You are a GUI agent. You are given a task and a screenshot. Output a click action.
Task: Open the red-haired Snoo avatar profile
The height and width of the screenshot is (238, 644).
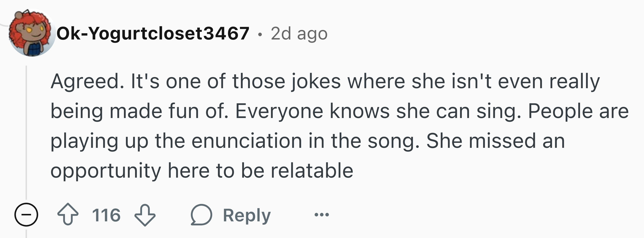click(31, 33)
